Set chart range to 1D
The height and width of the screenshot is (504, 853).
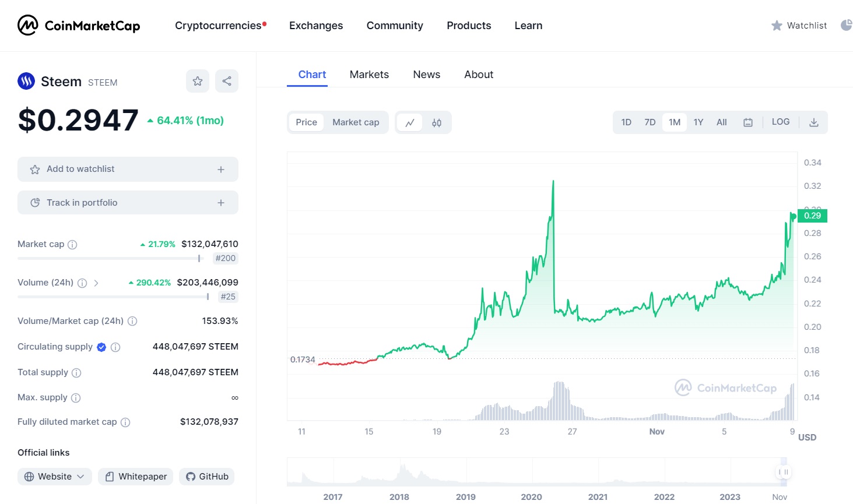[626, 122]
